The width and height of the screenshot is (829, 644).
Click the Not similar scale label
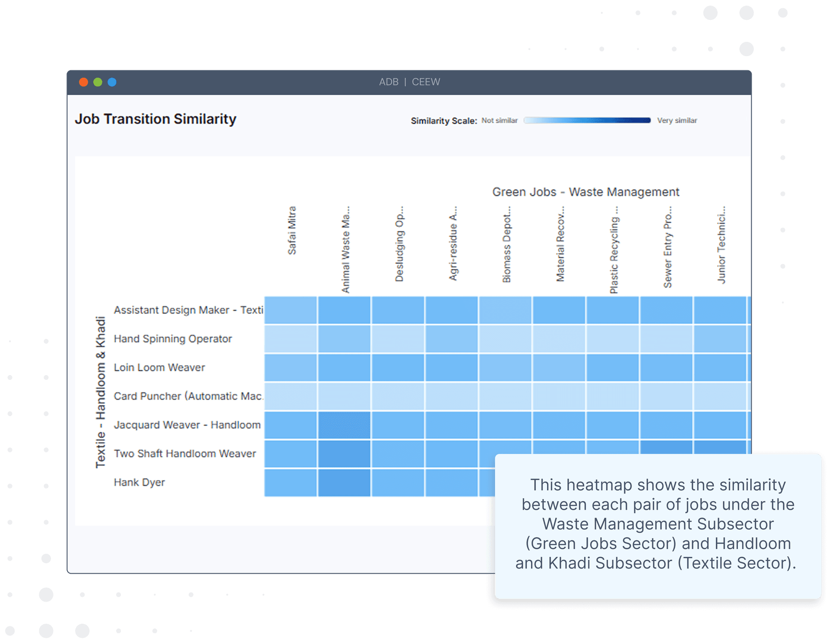500,120
